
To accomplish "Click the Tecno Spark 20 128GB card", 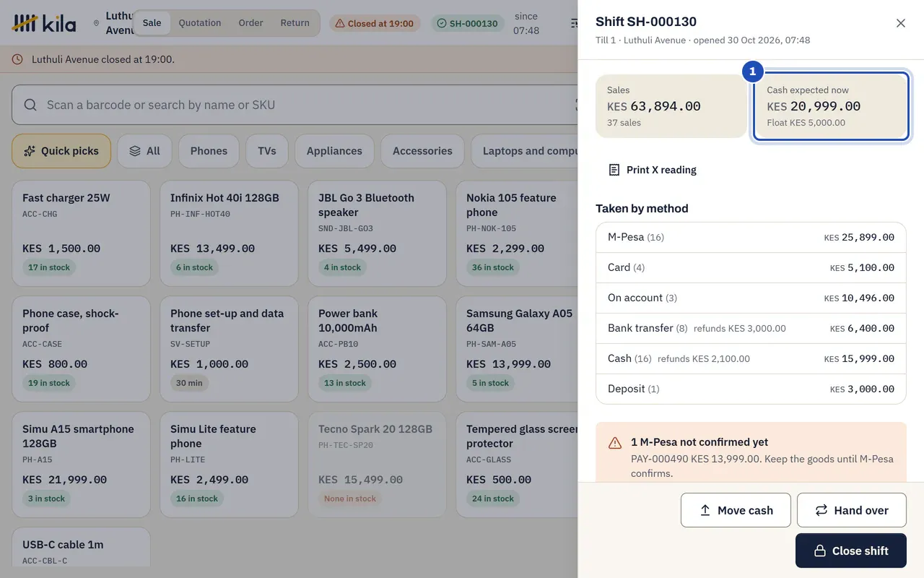I will pos(378,465).
